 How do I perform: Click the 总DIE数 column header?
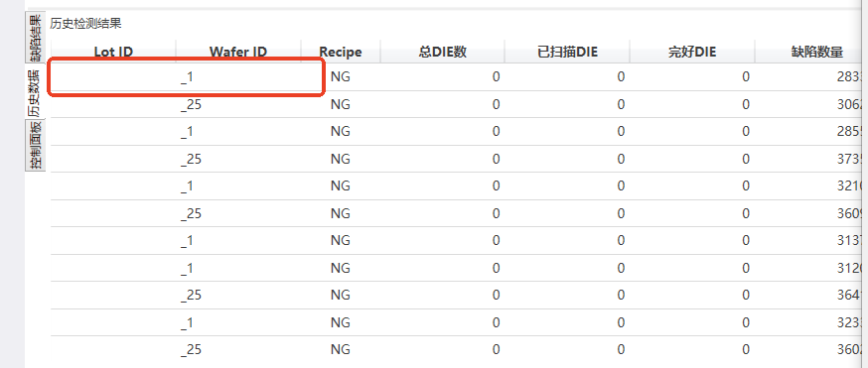[443, 52]
